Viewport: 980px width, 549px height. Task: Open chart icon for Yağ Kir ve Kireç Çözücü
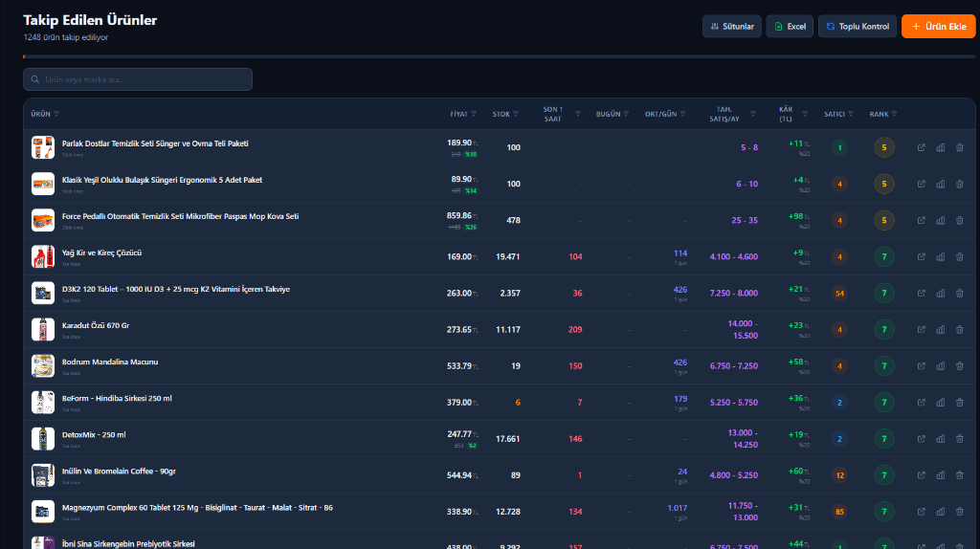click(x=940, y=256)
